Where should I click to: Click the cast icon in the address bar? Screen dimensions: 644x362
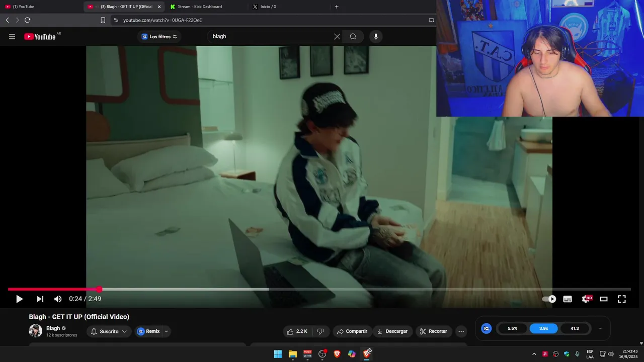431,20
